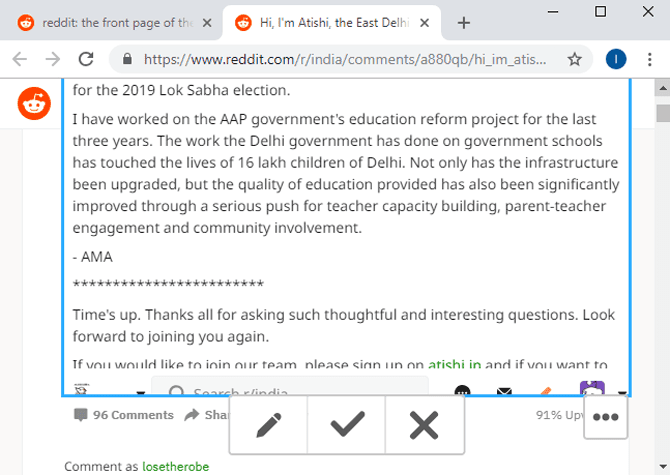
Task: Cancel capture with the X icon
Action: coord(424,425)
